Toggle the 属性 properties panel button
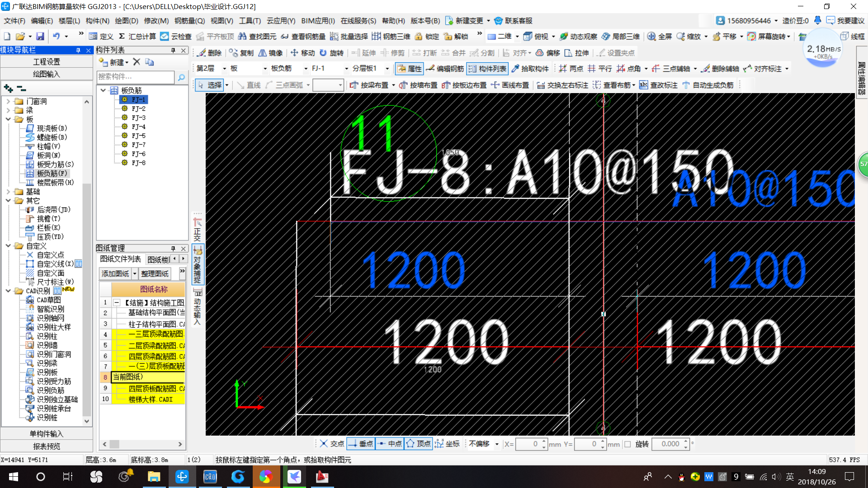The image size is (868, 488). 409,69
